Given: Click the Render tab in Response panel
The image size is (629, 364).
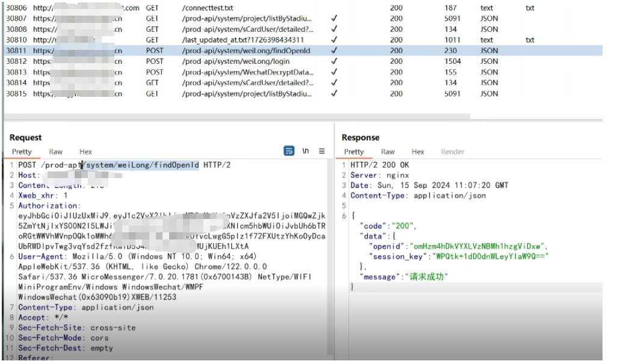Looking at the screenshot, I should 452,152.
